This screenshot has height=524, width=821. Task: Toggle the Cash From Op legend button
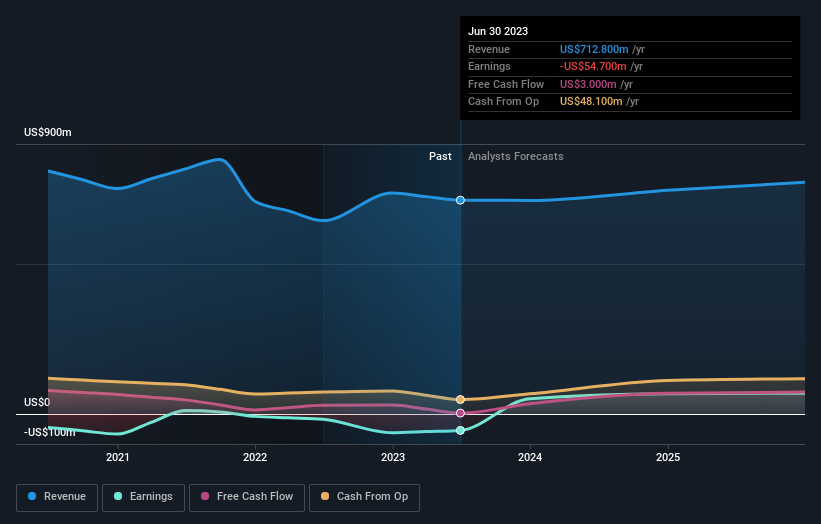pyautogui.click(x=364, y=497)
